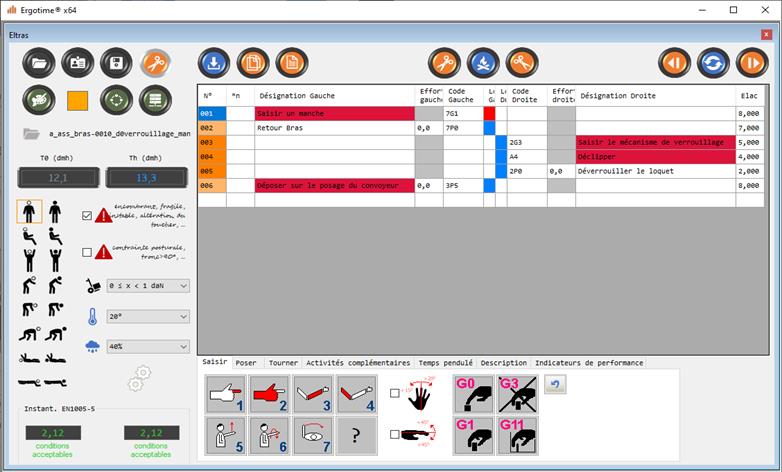Switch to the Tourner tab
782x472 pixels.
[283, 363]
